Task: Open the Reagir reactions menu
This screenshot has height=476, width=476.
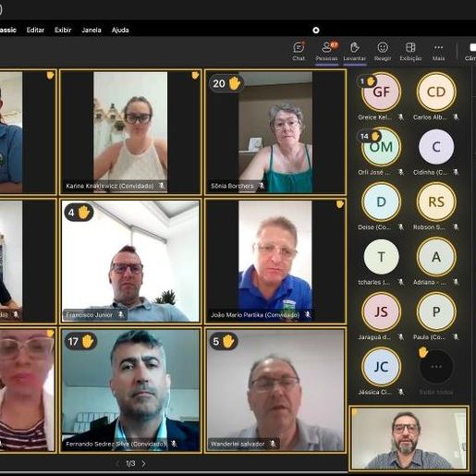Action: (x=383, y=52)
